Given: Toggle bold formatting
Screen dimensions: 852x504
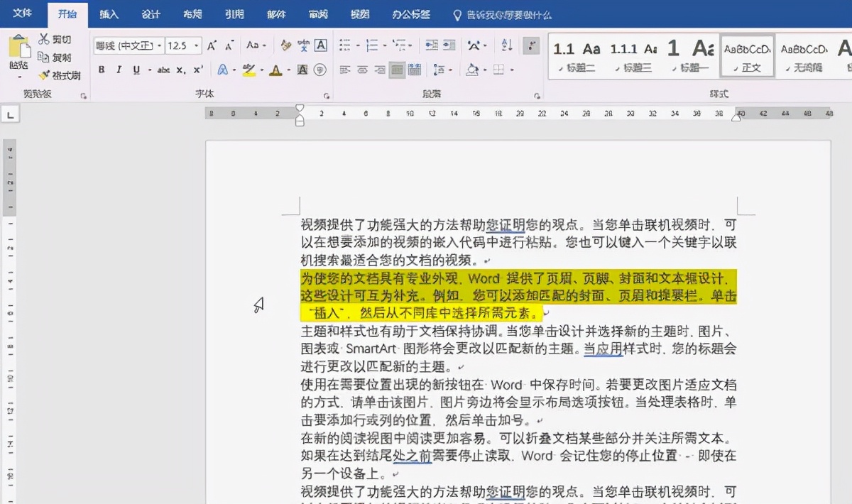Looking at the screenshot, I should click(x=100, y=70).
